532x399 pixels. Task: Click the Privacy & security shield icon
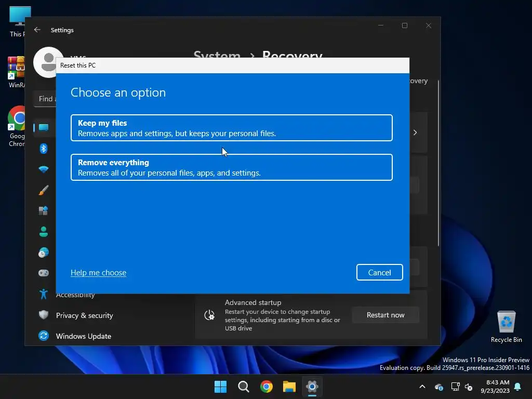[x=44, y=315]
